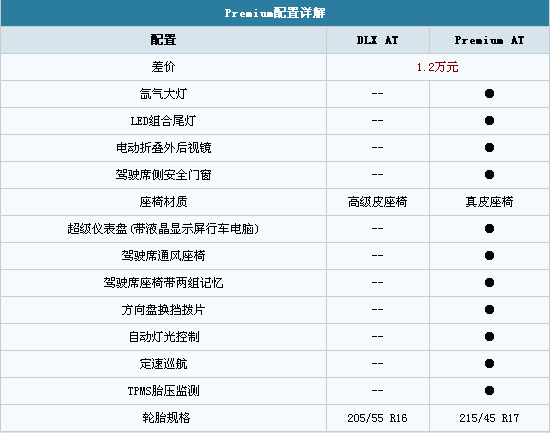The image size is (550, 433).
Task: Click the black dot in the LED组合尾灯 row
Action: pos(489,121)
